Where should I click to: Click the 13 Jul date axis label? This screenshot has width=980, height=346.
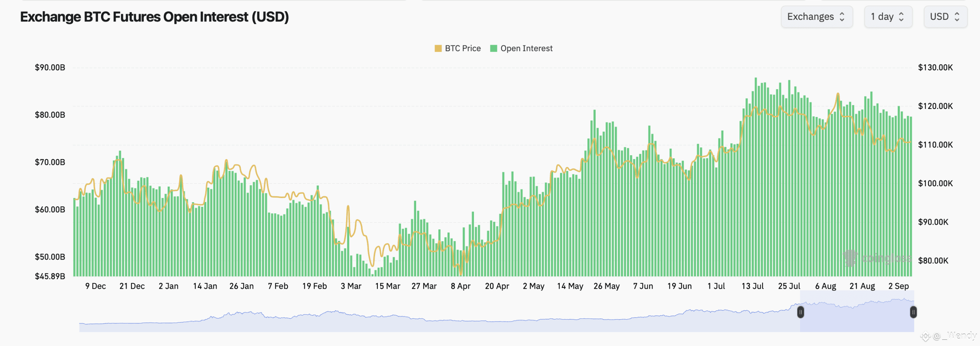(x=752, y=286)
